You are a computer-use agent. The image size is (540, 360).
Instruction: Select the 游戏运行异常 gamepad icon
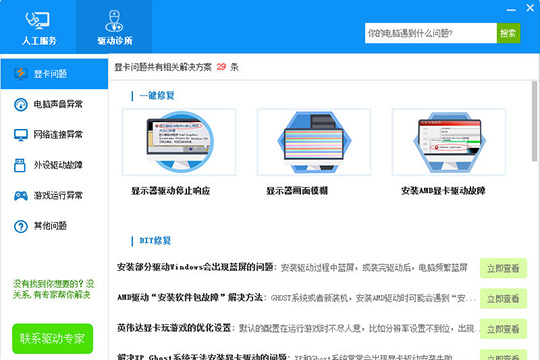[x=21, y=196]
